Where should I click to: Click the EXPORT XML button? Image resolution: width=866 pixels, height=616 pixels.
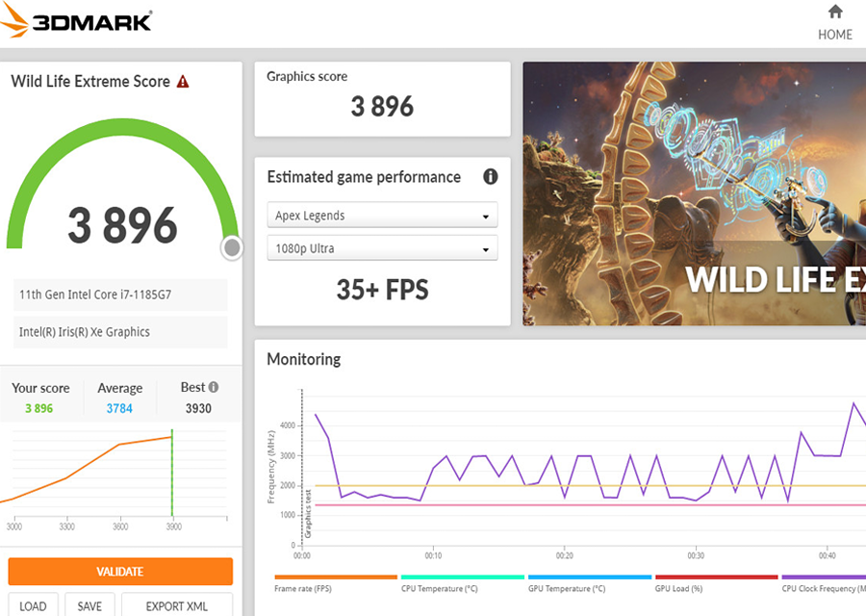(x=177, y=605)
